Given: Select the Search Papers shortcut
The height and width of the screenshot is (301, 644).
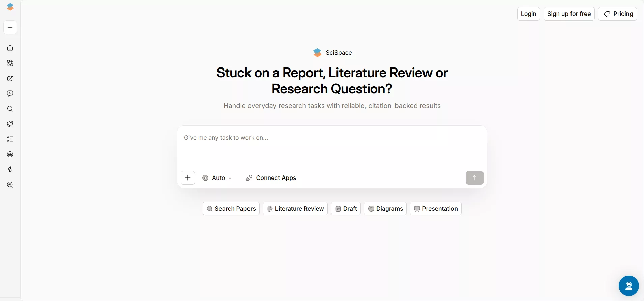Looking at the screenshot, I should click(231, 209).
